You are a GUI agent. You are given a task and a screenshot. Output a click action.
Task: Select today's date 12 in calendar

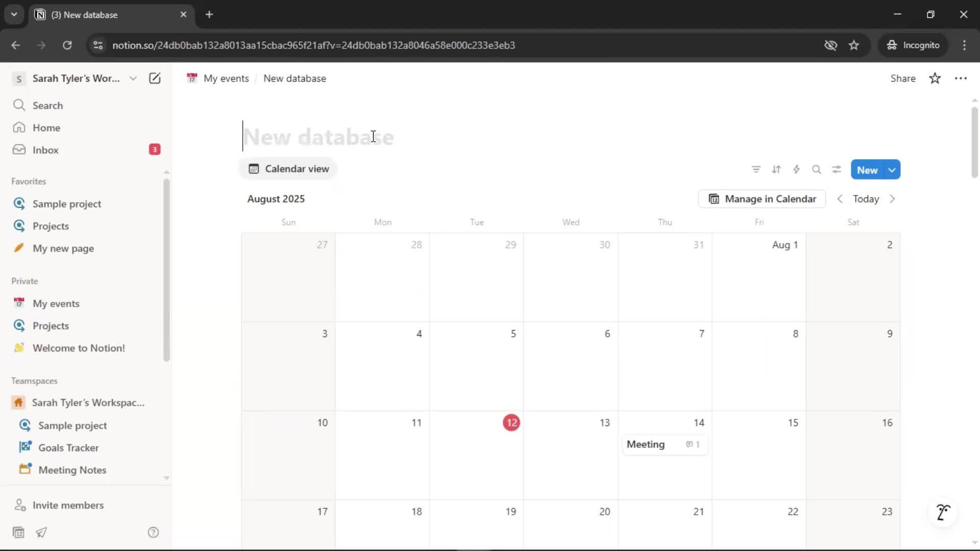coord(511,422)
